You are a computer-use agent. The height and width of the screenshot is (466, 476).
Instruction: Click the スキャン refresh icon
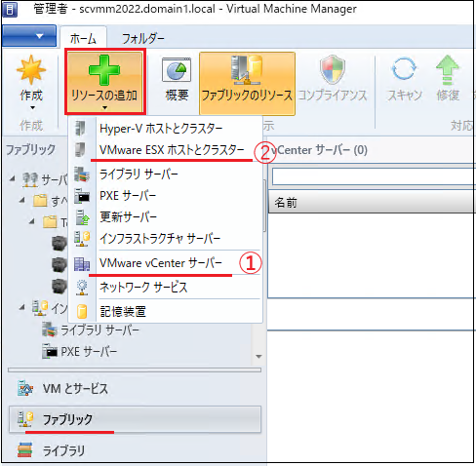[404, 69]
